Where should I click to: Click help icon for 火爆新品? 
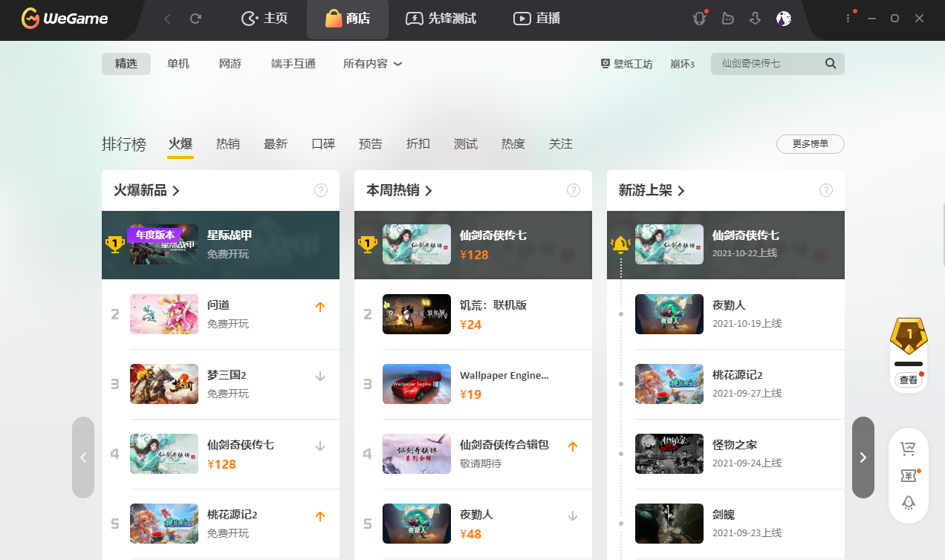pos(321,190)
